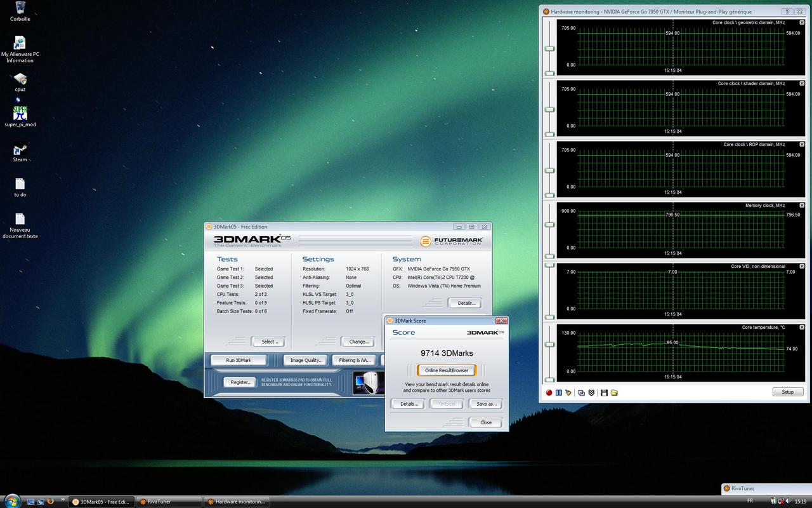Image resolution: width=812 pixels, height=508 pixels.
Task: Pause monitoring with the blue pause icon
Action: pyautogui.click(x=559, y=392)
